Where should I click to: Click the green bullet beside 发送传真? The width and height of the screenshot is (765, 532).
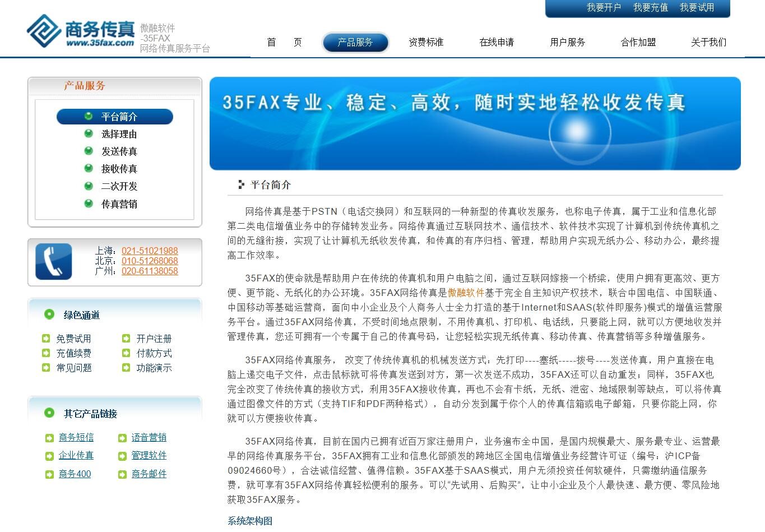click(x=89, y=151)
